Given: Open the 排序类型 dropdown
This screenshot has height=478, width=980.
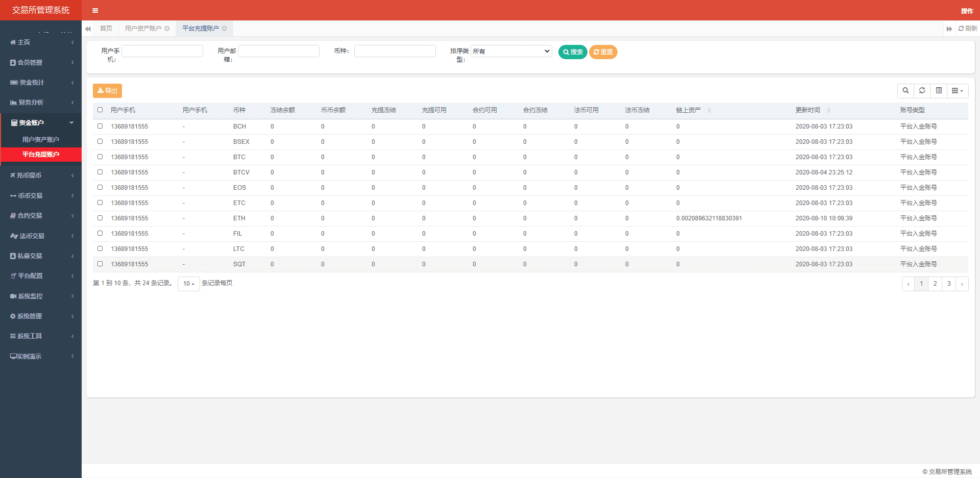Looking at the screenshot, I should click(511, 51).
